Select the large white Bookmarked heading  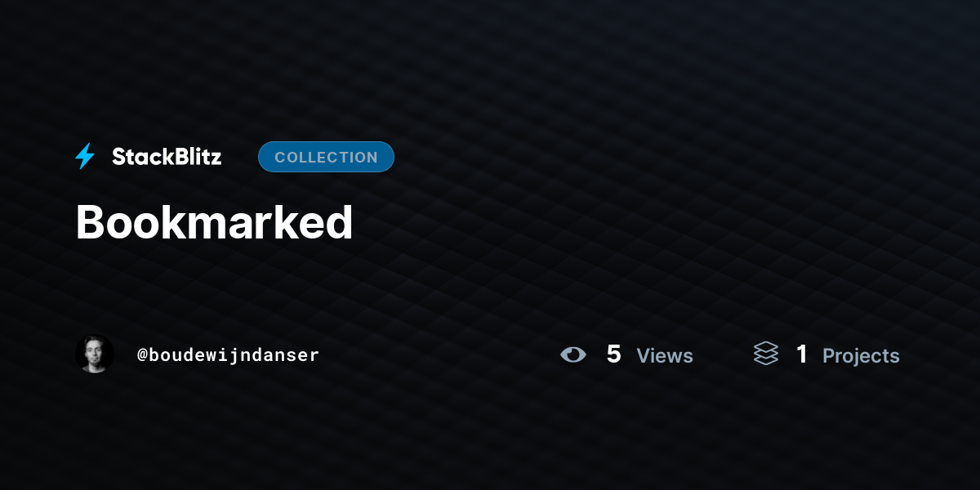214,221
